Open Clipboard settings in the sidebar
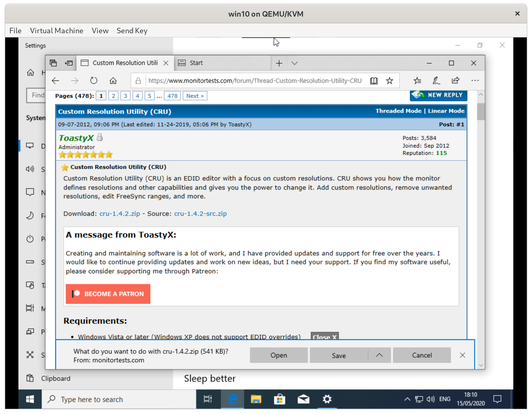532x414 pixels. coord(30,378)
